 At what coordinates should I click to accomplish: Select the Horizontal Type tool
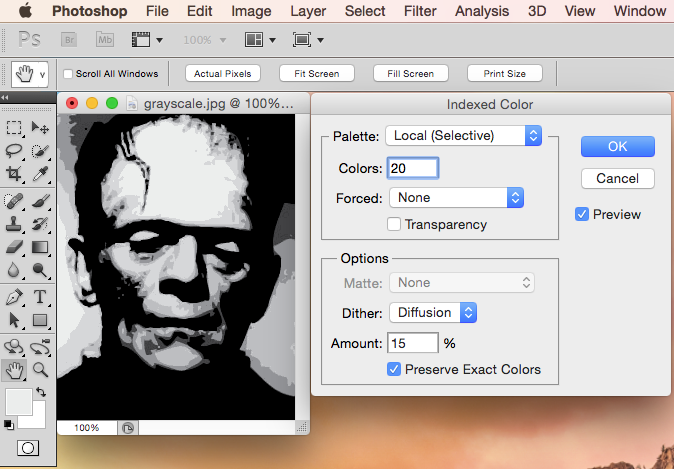pos(41,297)
